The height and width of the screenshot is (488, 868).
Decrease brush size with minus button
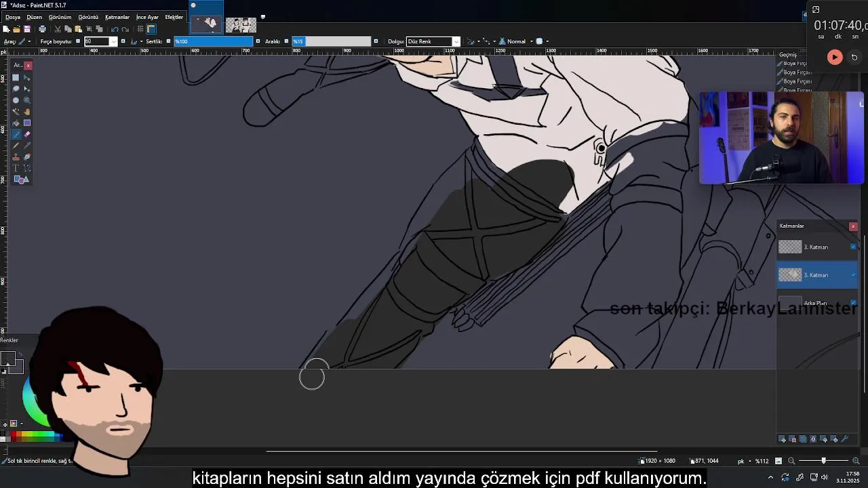pyautogui.click(x=78, y=41)
